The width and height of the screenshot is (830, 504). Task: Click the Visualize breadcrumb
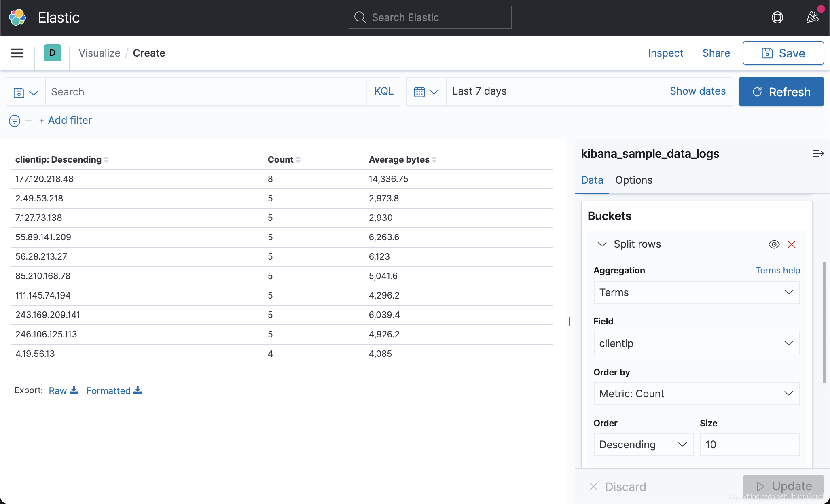100,53
